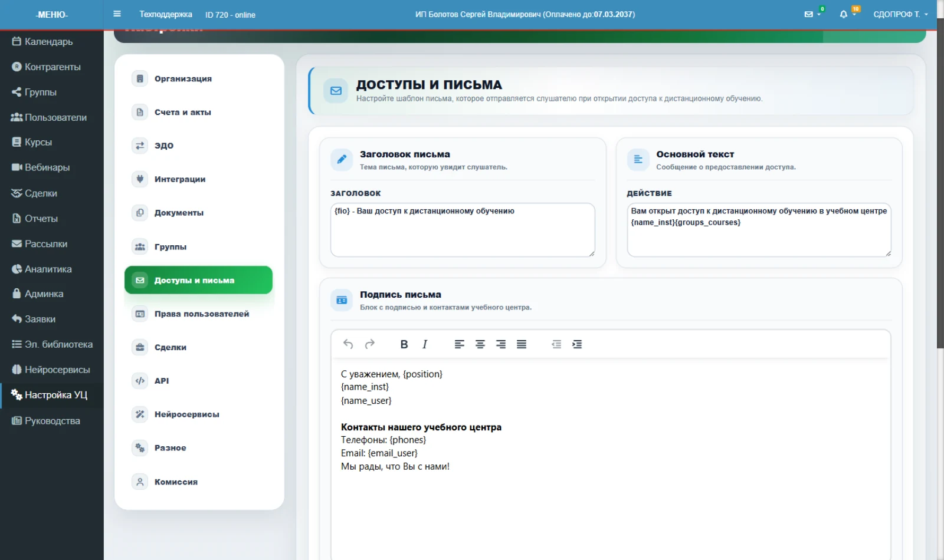Expand the СДОПРОФ Т. user menu
Image resolution: width=944 pixels, height=560 pixels.
pos(900,14)
